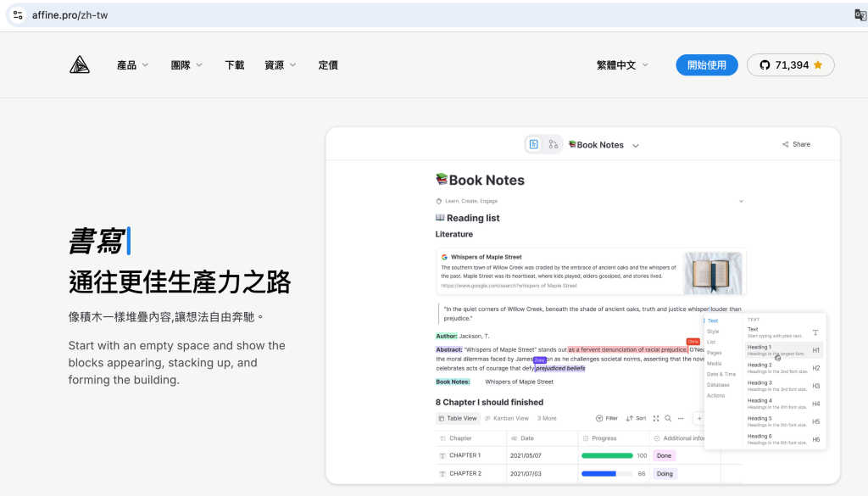Click the GitHub stars 71,394 button
This screenshot has height=496, width=868.
791,64
